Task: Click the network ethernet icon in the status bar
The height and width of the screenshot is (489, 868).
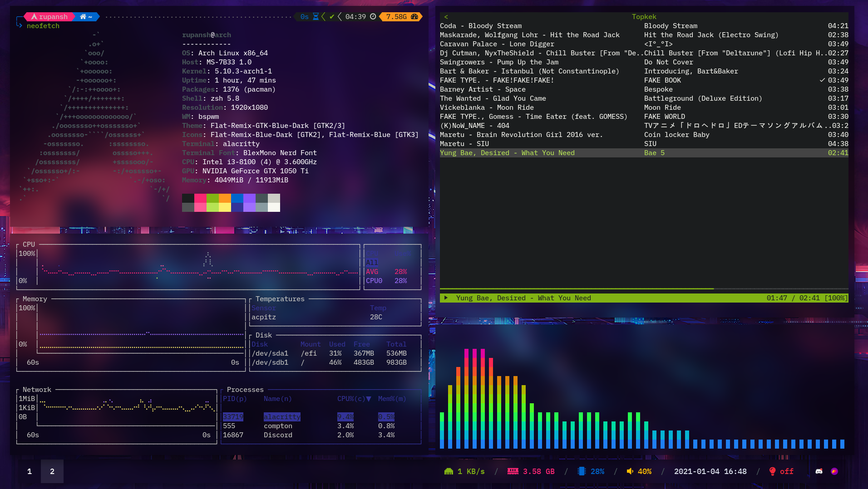Action: tap(449, 471)
